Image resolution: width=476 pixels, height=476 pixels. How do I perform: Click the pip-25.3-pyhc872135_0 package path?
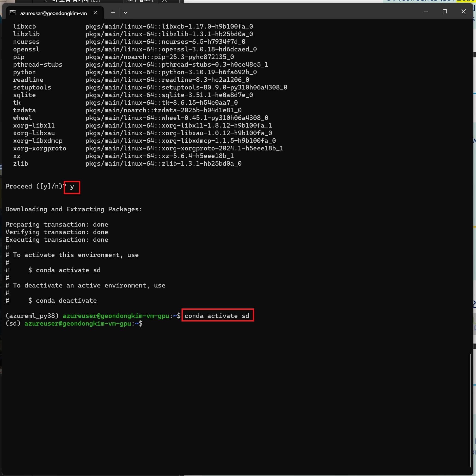coord(160,57)
